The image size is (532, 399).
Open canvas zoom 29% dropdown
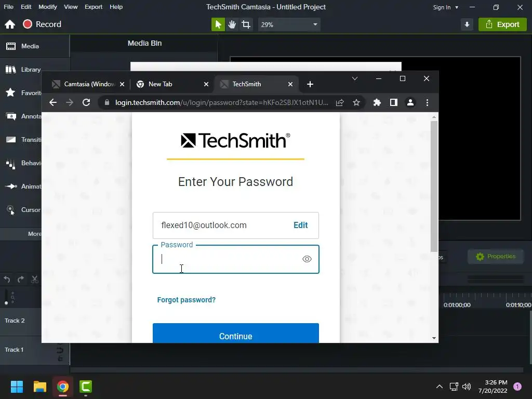289,24
